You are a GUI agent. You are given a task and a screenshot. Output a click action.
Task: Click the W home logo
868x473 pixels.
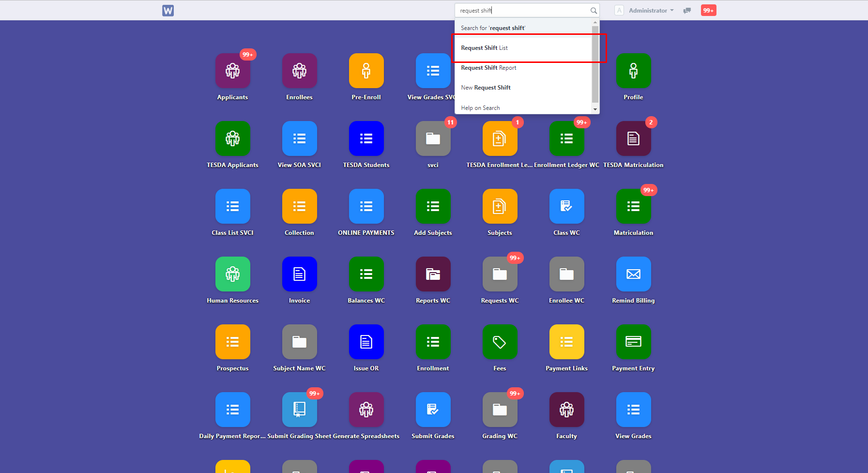168,11
